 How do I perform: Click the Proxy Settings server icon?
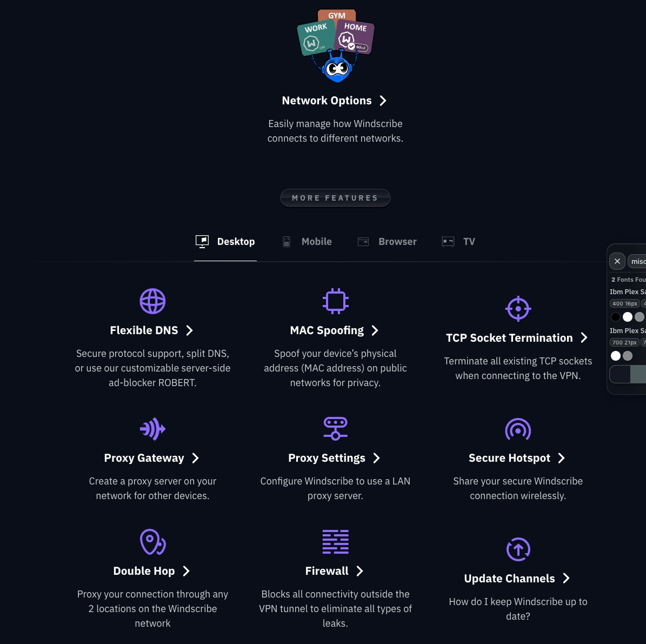pos(335,429)
